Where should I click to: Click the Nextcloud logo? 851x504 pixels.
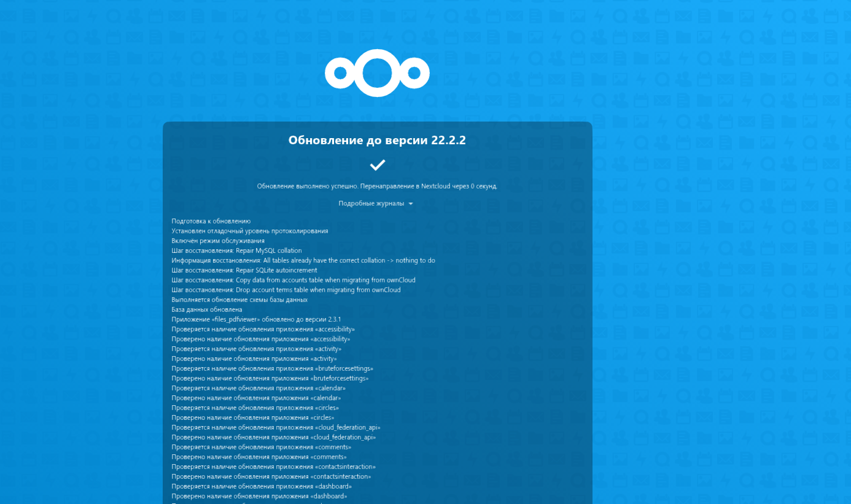point(377,73)
